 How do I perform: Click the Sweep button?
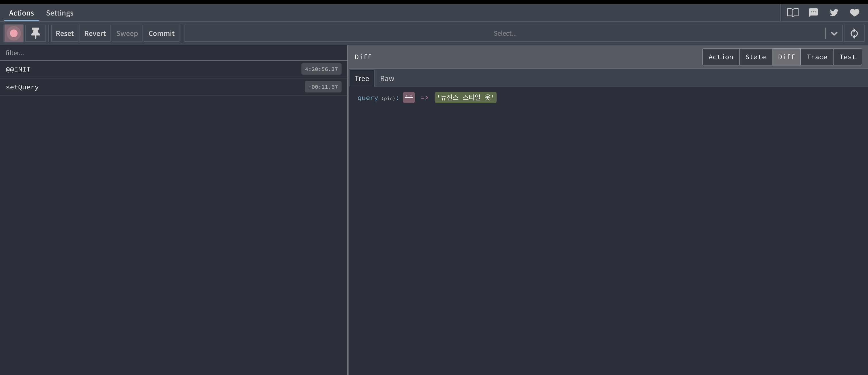[127, 33]
